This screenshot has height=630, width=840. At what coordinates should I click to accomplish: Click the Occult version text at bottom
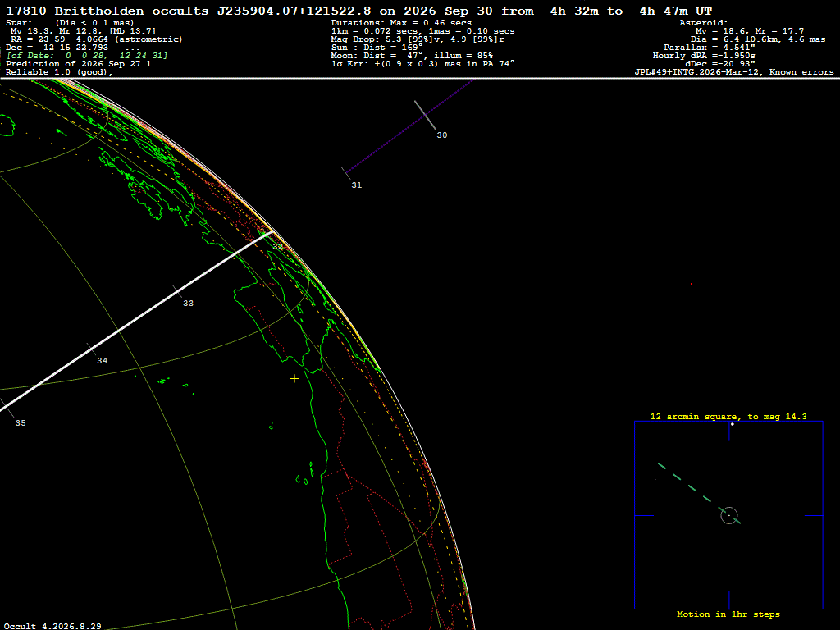tap(52, 626)
